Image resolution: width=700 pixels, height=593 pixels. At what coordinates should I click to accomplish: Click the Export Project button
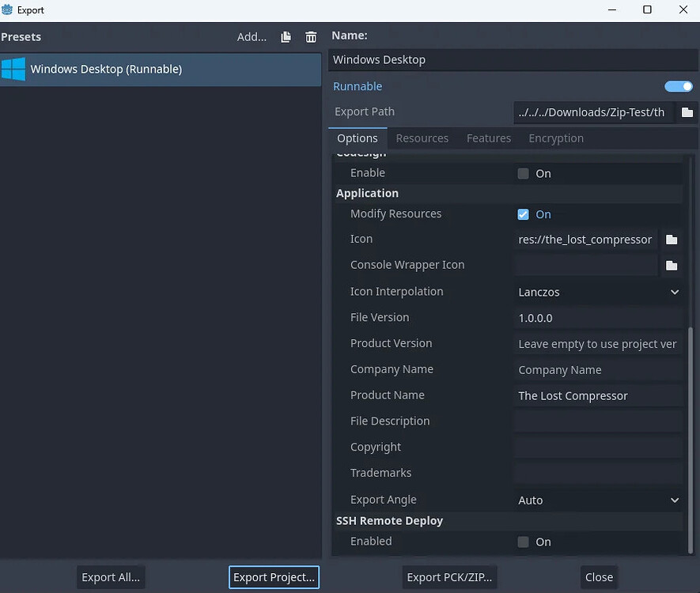point(274,577)
